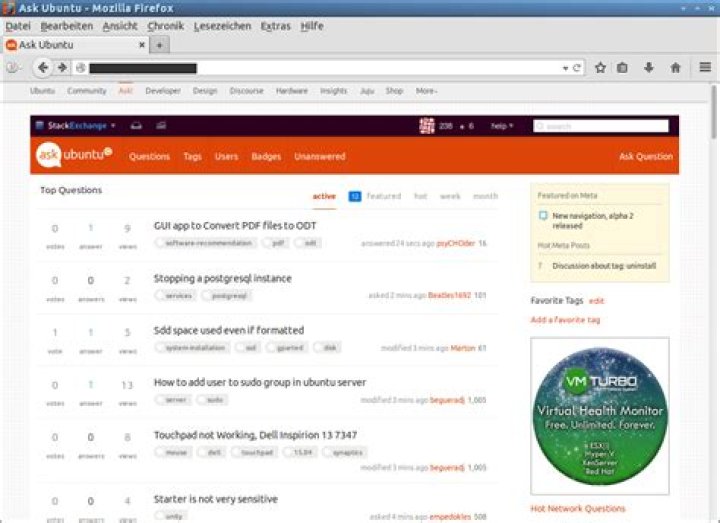Click the search input field
The image size is (720, 523).
pos(601,126)
